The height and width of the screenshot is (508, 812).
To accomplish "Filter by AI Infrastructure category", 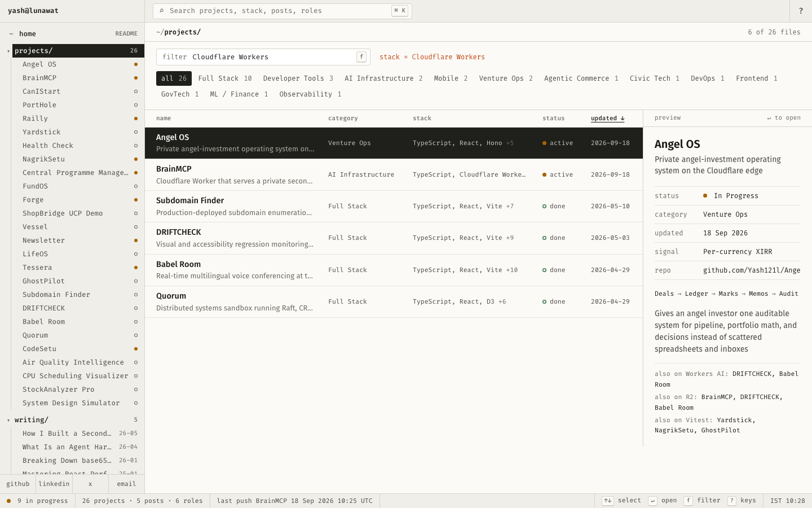I will pos(384,78).
